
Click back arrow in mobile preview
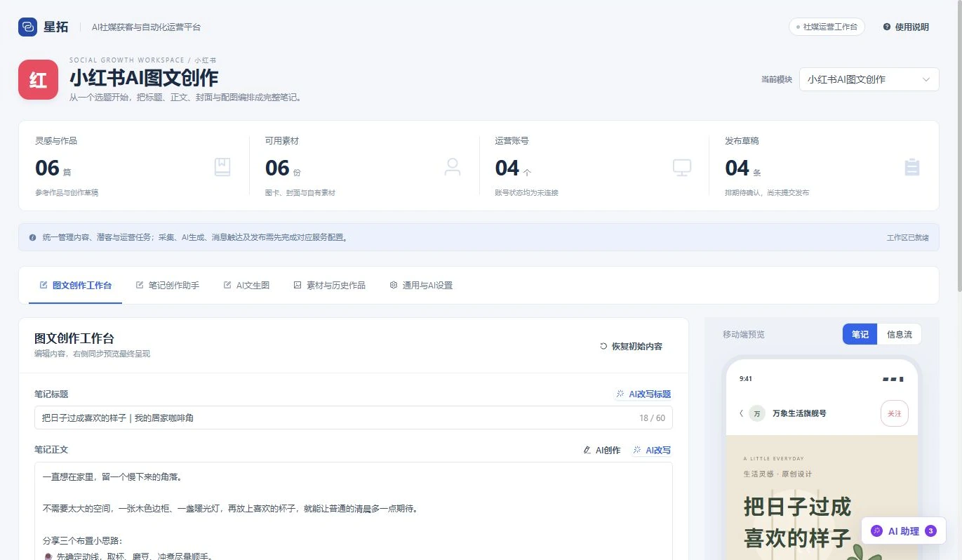(x=741, y=413)
